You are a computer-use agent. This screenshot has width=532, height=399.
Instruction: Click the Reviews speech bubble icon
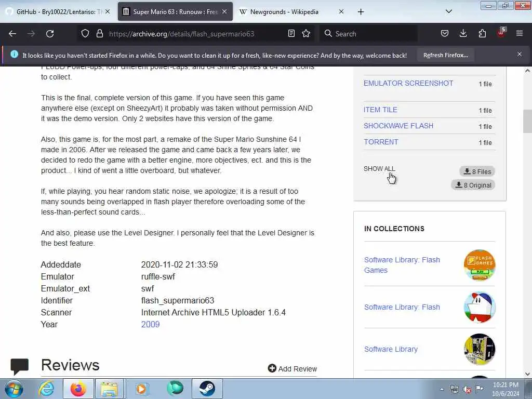tap(19, 367)
